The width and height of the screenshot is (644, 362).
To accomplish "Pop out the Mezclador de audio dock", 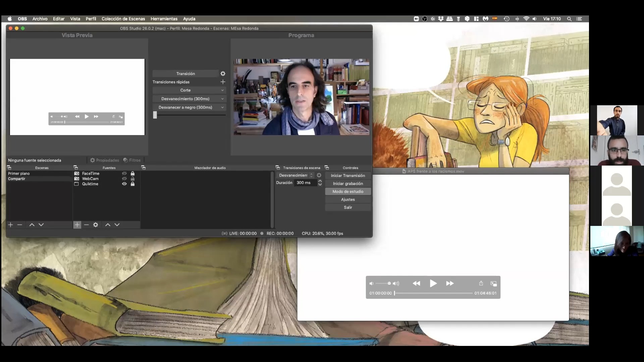I will (x=143, y=168).
